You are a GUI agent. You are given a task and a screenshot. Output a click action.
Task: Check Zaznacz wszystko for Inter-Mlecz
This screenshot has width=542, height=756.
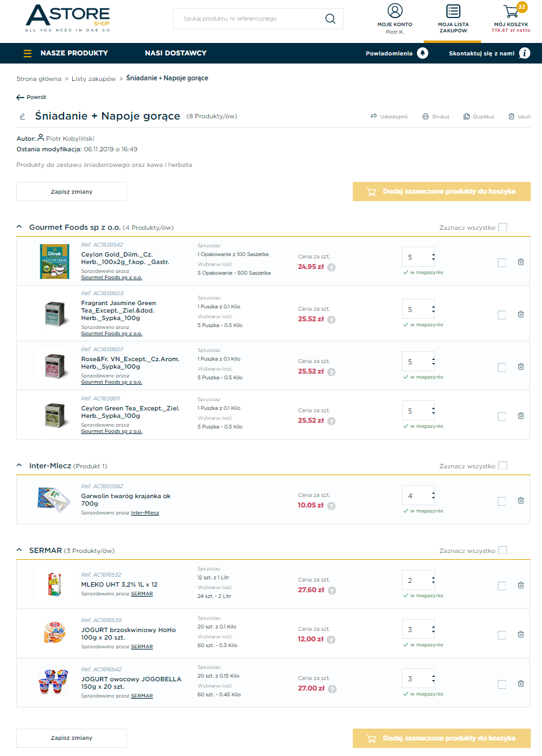click(503, 466)
